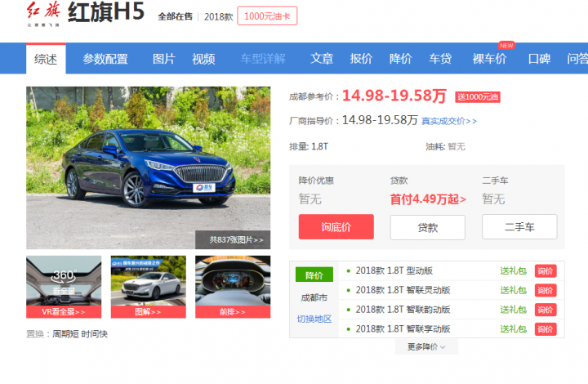Open the dashboard 前排 thumbnail
Screen dimensions: 588x384
tap(233, 281)
